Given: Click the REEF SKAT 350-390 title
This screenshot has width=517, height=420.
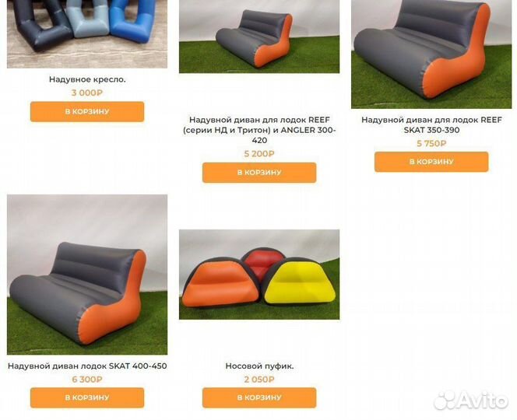Looking at the screenshot, I should coord(431,125).
